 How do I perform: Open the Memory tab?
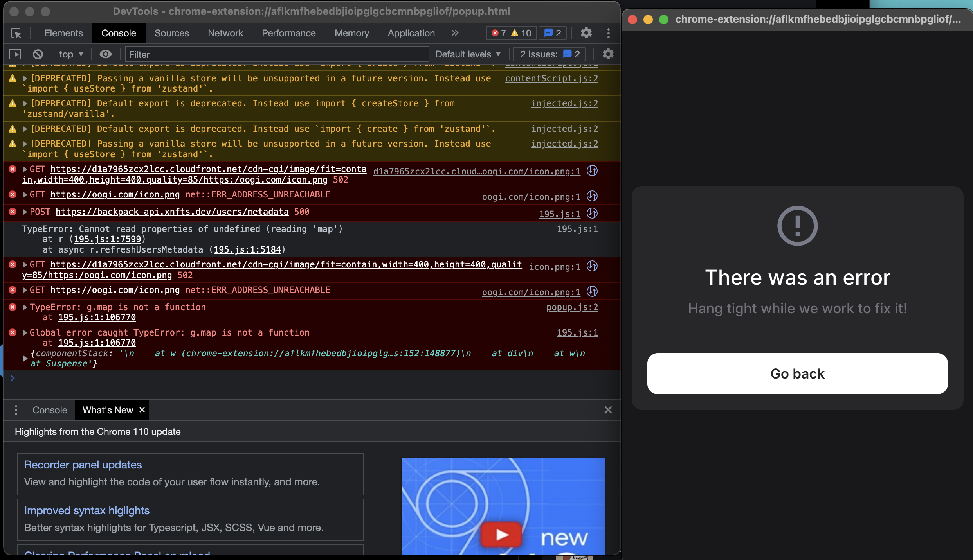pos(351,33)
